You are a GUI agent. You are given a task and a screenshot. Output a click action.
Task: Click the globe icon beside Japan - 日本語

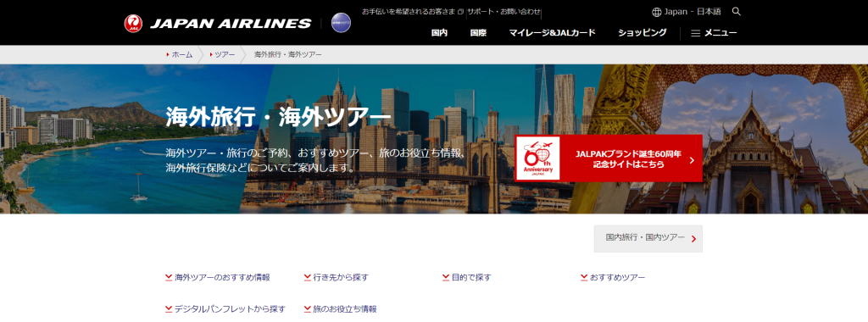(x=657, y=12)
